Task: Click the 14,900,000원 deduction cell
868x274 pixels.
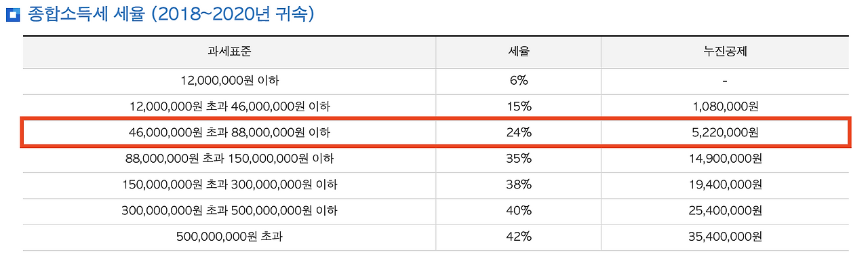Action: pyautogui.click(x=725, y=159)
